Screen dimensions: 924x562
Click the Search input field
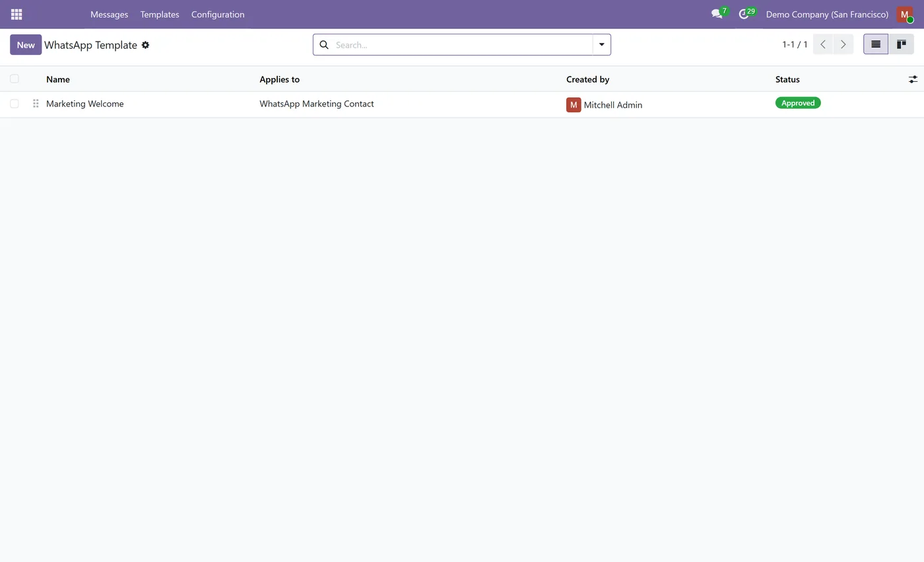pyautogui.click(x=462, y=45)
